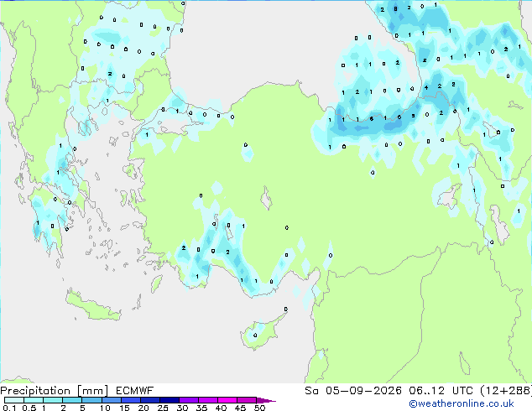Screen dimensions: 532x411
Task: Click the legend label '0.5'
Action: (x=29, y=408)
